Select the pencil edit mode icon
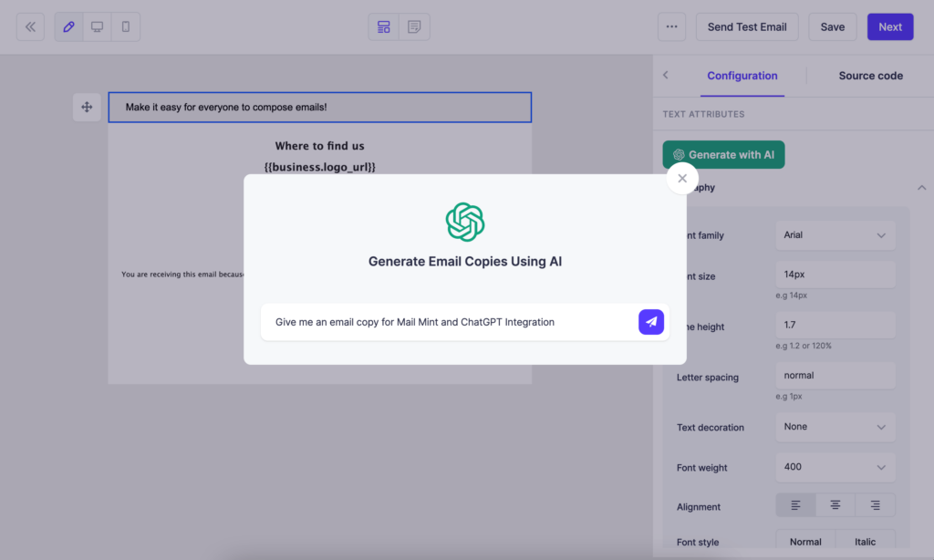This screenshot has width=934, height=560. click(x=68, y=26)
